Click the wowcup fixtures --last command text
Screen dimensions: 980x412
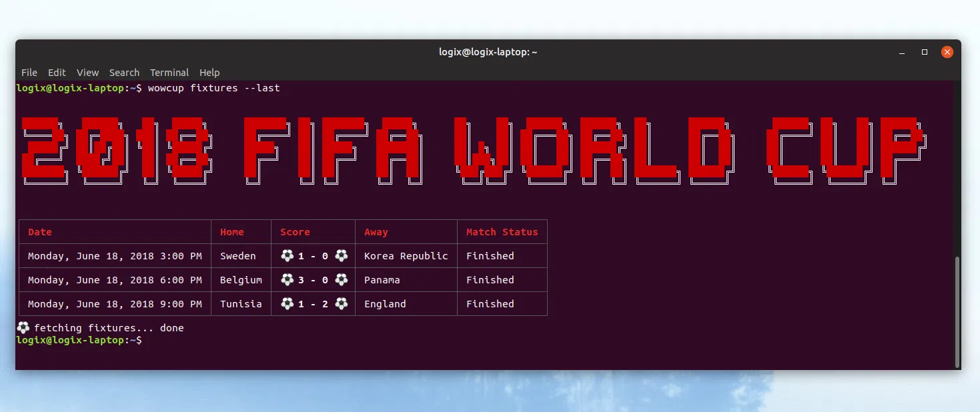point(214,88)
